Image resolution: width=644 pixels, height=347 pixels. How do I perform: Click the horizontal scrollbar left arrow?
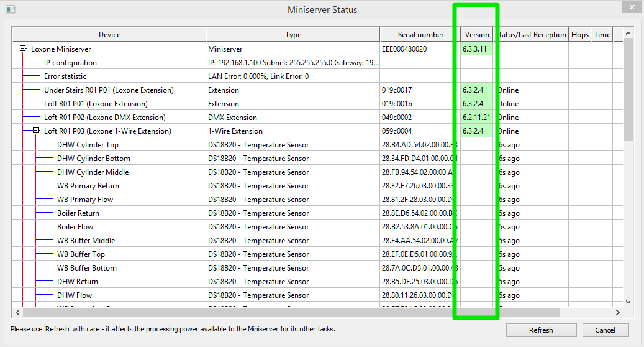coord(17,312)
